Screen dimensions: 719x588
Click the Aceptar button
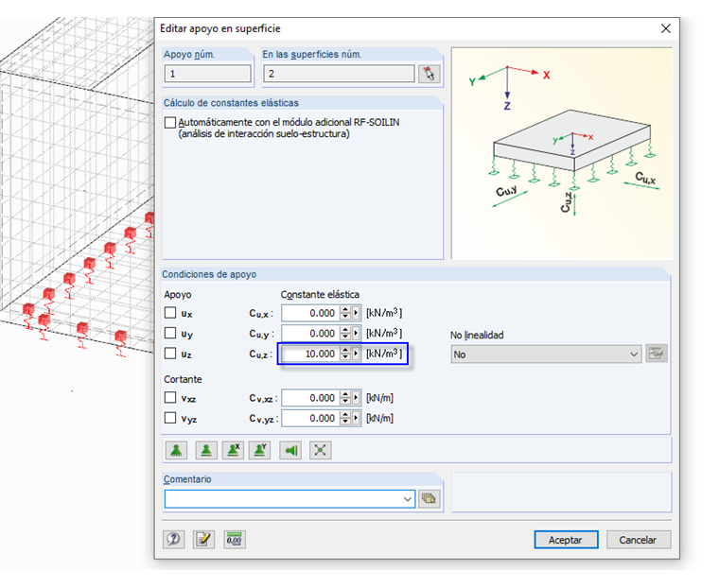pos(566,540)
